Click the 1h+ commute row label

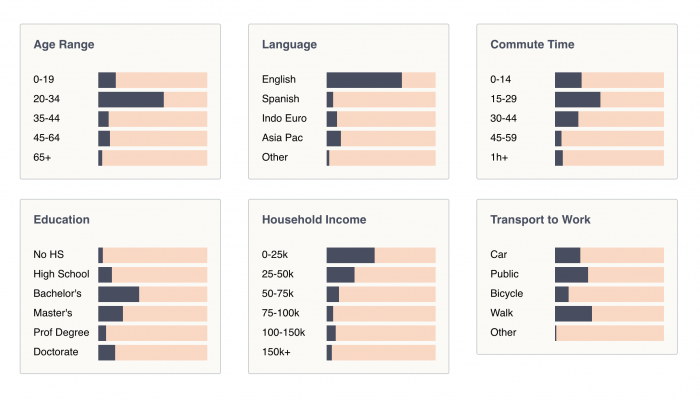click(500, 158)
